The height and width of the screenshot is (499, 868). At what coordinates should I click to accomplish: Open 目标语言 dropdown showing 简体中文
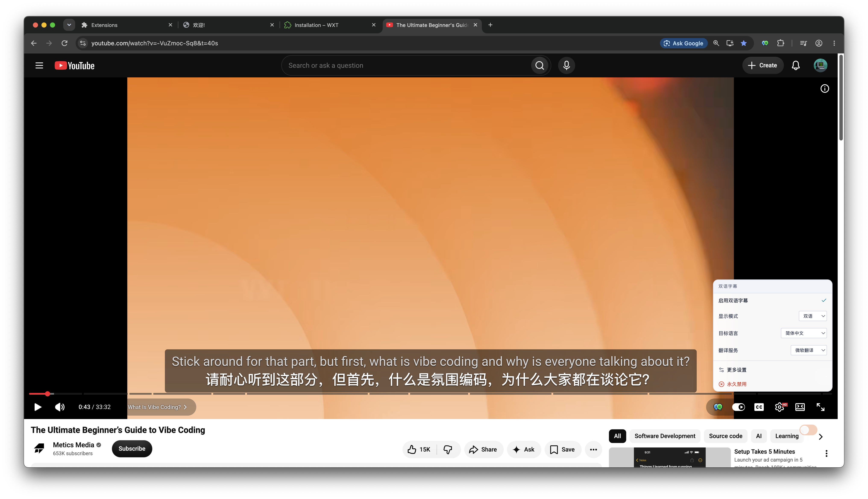(x=804, y=333)
